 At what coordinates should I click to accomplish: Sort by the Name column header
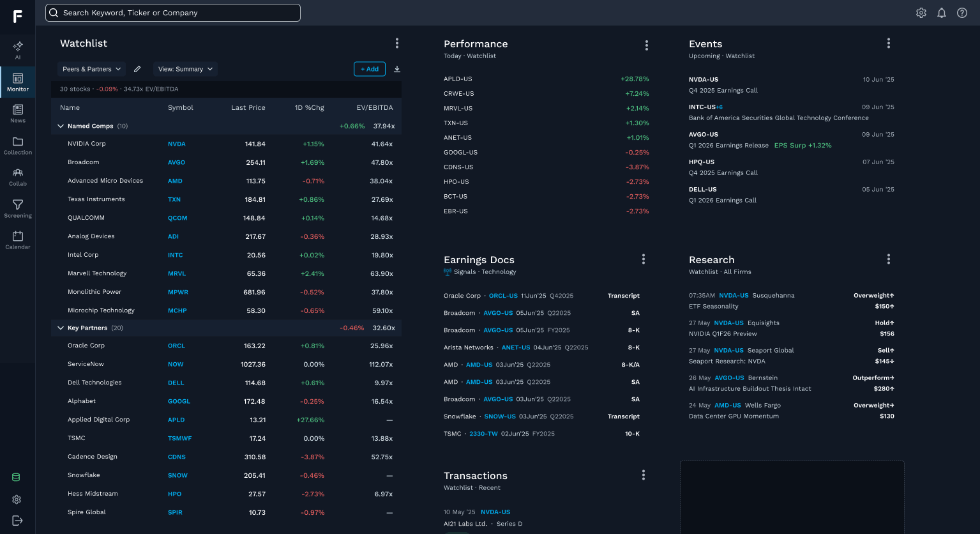pos(70,108)
